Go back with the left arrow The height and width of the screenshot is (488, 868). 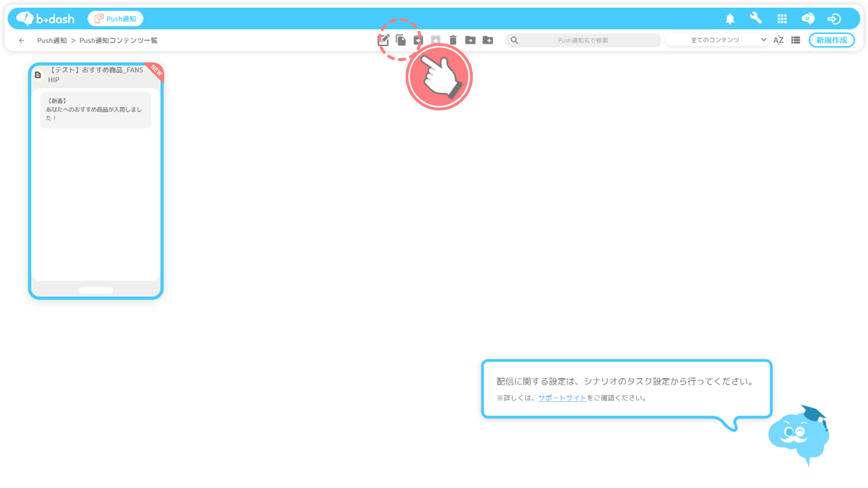[x=22, y=41]
